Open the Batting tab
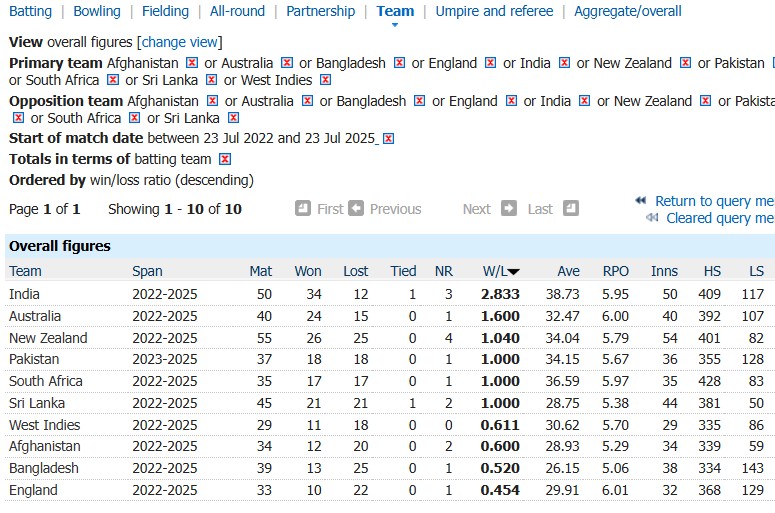The width and height of the screenshot is (775, 513). click(30, 11)
